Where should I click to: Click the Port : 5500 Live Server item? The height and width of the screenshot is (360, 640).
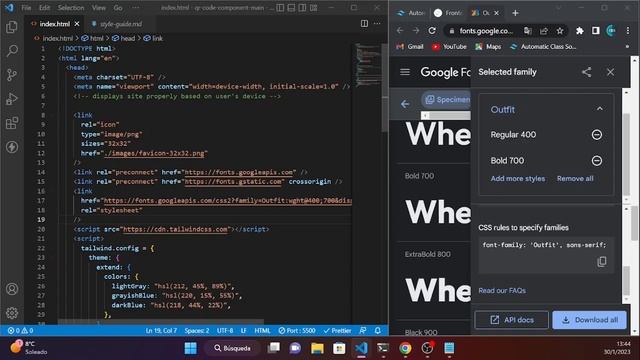click(297, 330)
